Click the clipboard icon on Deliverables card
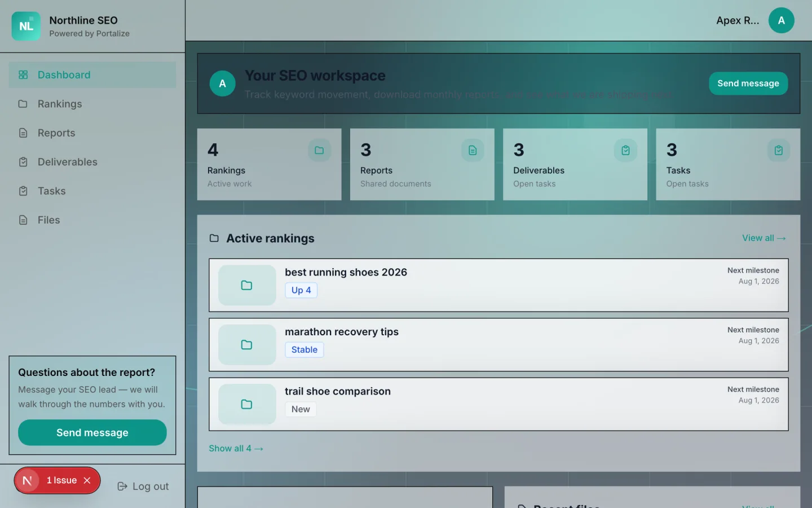This screenshot has height=508, width=812. pos(625,150)
